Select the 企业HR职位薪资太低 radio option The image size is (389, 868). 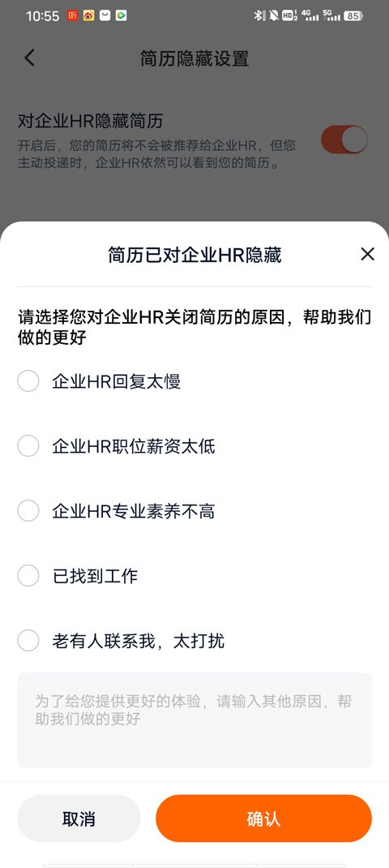[x=28, y=445]
